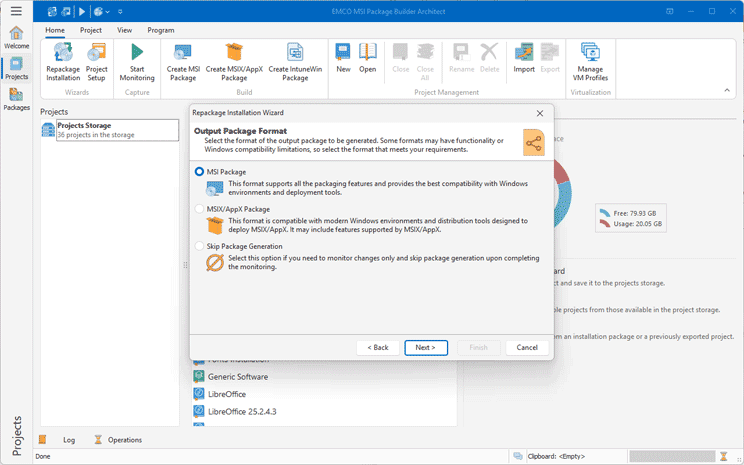Viewport: 744px width, 465px height.
Task: Choose the MSIX/AppX Package format option
Action: tap(200, 209)
